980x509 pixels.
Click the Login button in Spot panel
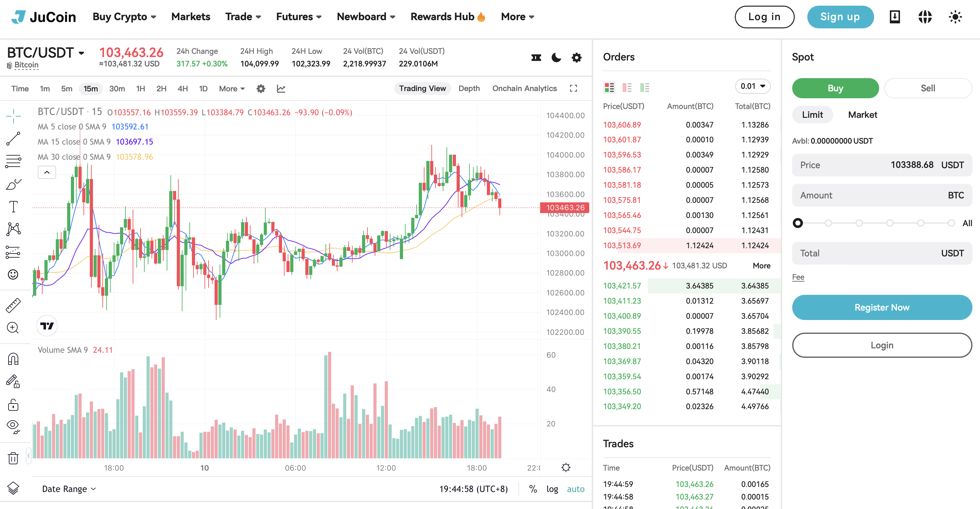(x=882, y=345)
